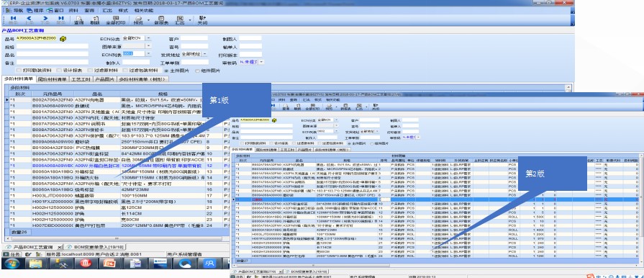Go to next record with 下笔 arrow

(x=45, y=19)
